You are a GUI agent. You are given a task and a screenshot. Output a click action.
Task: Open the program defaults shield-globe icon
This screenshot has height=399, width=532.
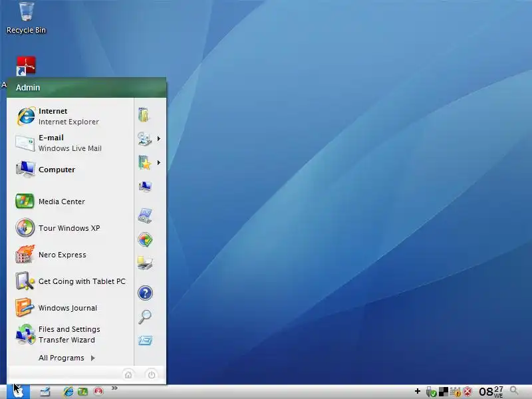point(145,239)
